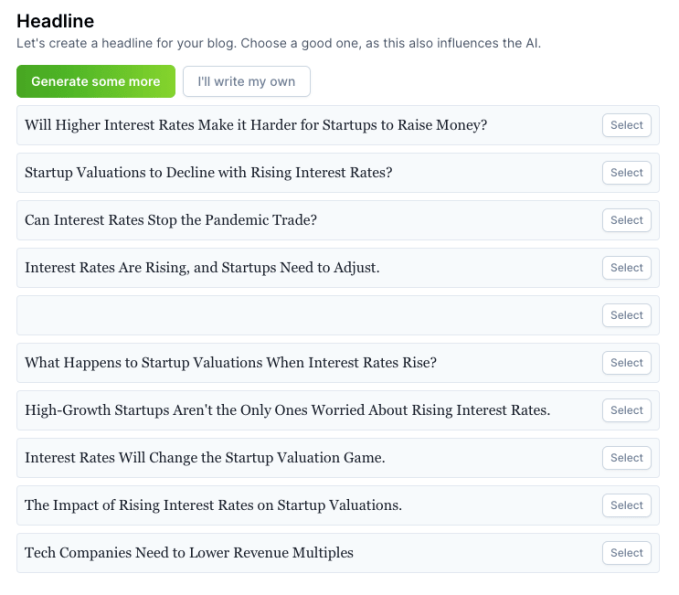Viewport: 679px width, 595px height.
Task: Select the 'Lower Revenue Multiples' headline option
Action: pyautogui.click(x=626, y=553)
